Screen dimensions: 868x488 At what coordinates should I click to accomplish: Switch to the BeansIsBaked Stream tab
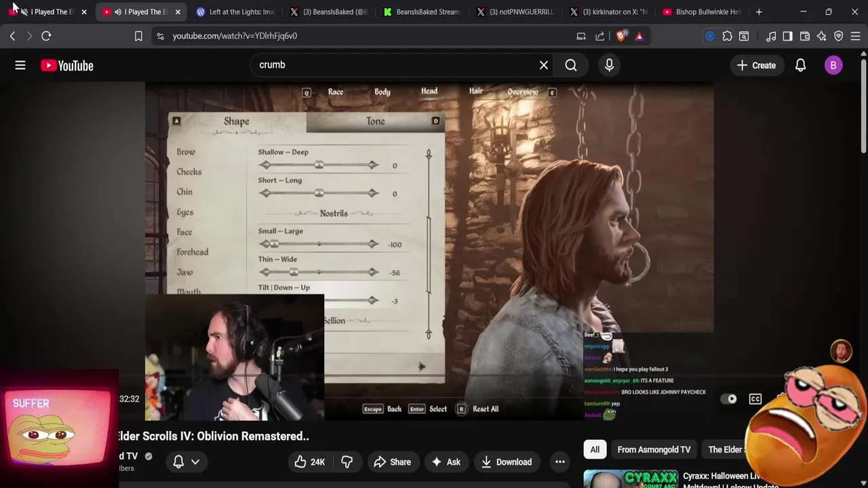click(422, 12)
